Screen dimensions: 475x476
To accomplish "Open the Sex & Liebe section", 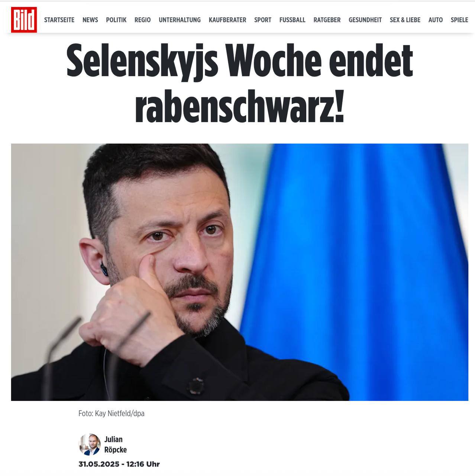I will 405,20.
